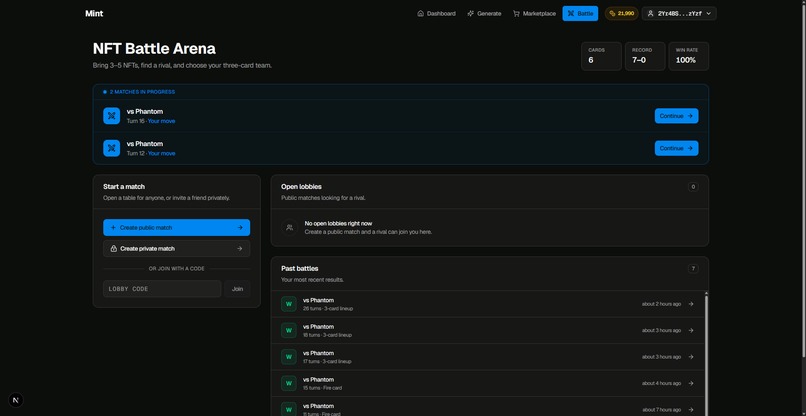Open the Dashboard nav item
Viewport: 806px width, 416px height.
pos(436,13)
